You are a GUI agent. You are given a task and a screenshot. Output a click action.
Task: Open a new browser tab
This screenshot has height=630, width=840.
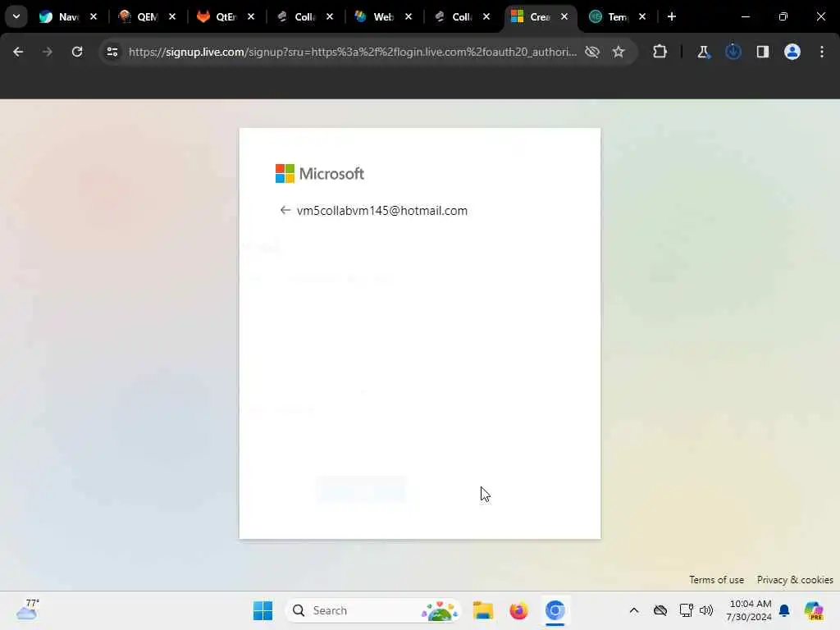(x=672, y=16)
